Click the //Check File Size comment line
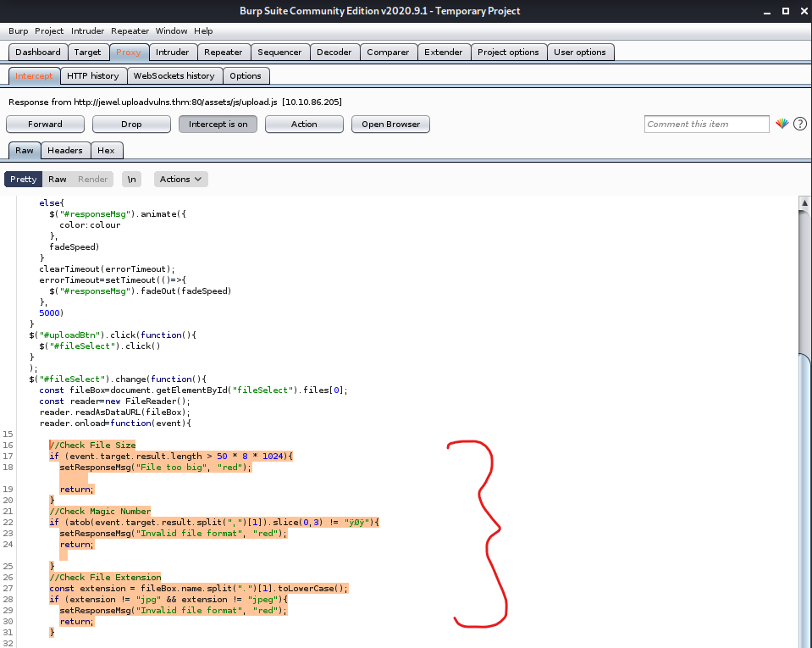Image resolution: width=812 pixels, height=648 pixels. pos(92,445)
